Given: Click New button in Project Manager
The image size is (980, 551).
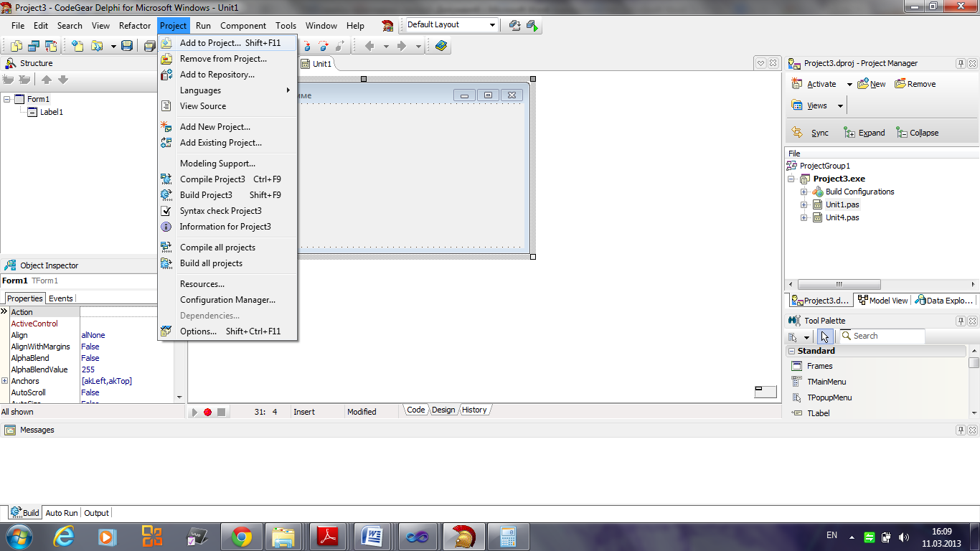Looking at the screenshot, I should click(x=872, y=84).
